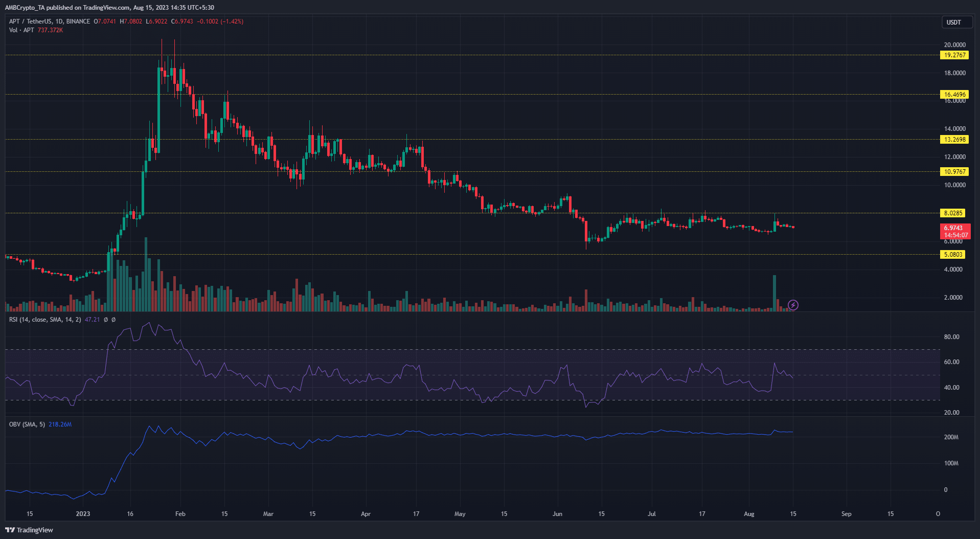Click the first ø symbol beside RSI value

(106, 320)
